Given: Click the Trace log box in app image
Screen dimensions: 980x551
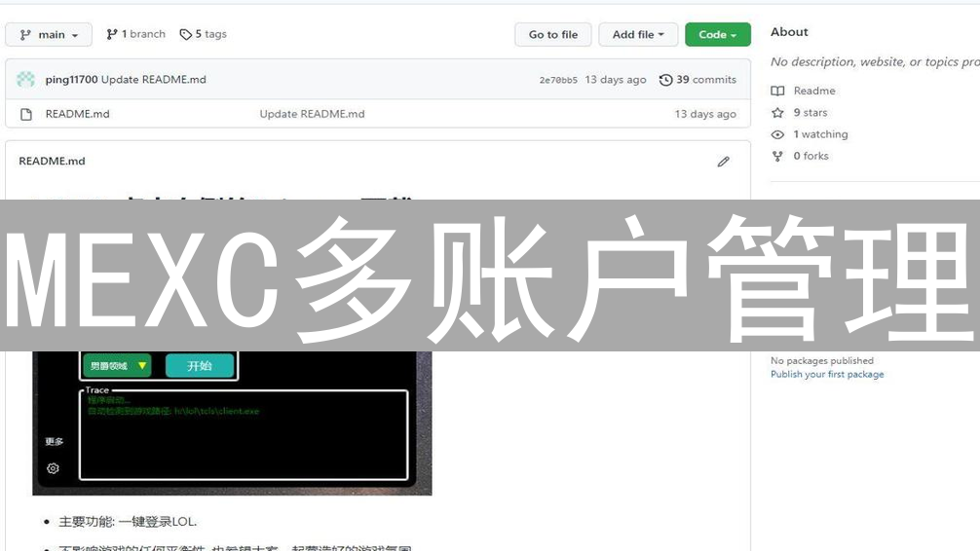Looking at the screenshot, I should (244, 435).
